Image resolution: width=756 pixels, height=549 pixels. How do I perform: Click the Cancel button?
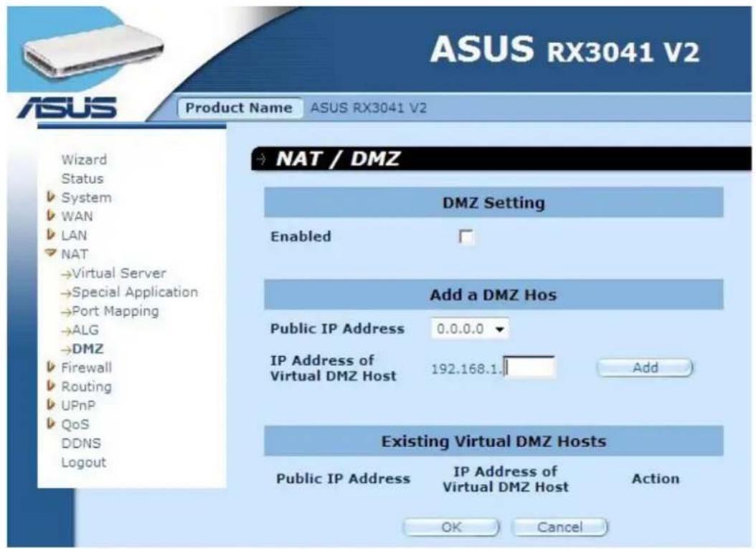[x=559, y=527]
